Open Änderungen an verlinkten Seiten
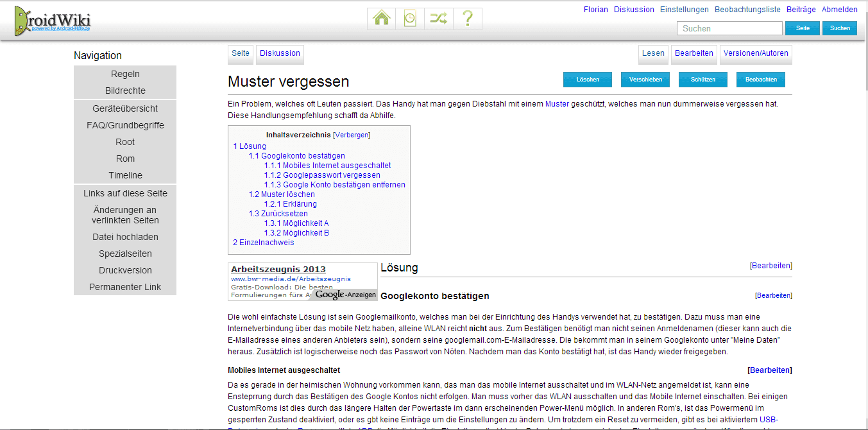868x430 pixels. [125, 215]
